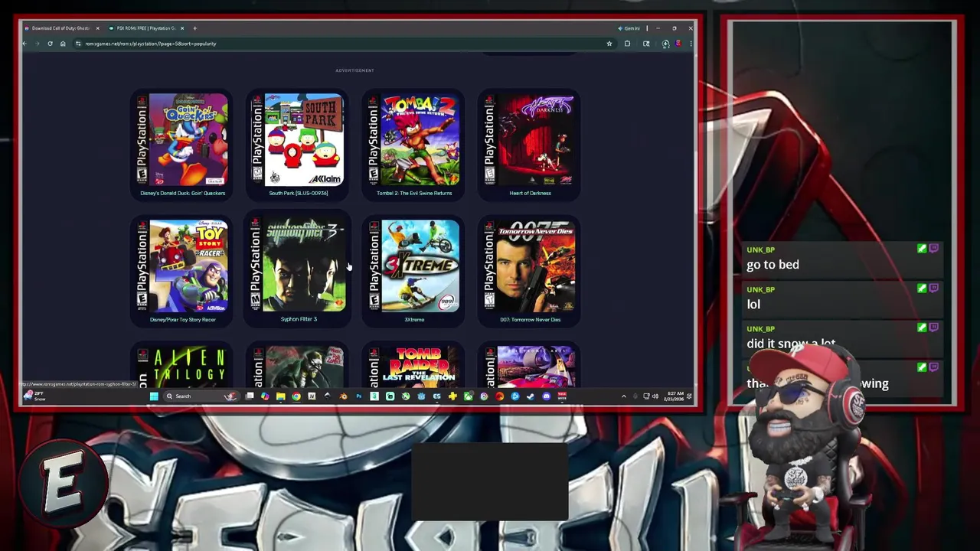The image size is (980, 551).
Task: Open the clock and date panel
Action: pyautogui.click(x=675, y=396)
